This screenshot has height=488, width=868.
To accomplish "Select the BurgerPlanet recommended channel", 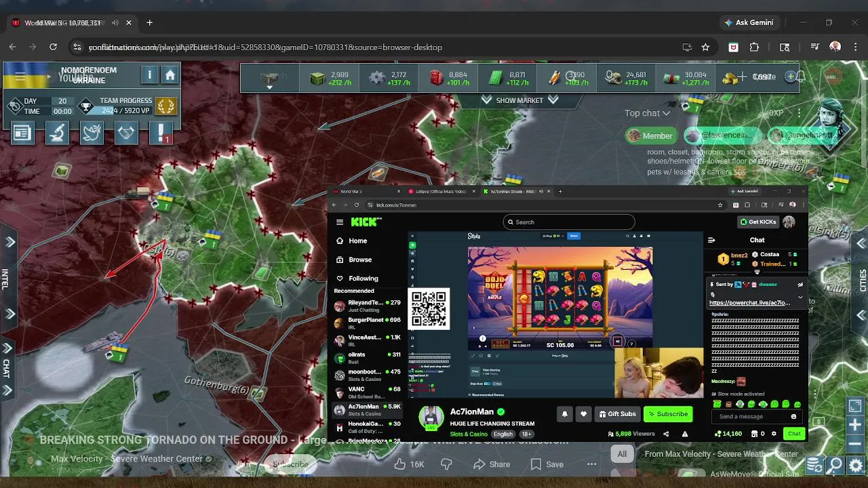I will (368, 323).
